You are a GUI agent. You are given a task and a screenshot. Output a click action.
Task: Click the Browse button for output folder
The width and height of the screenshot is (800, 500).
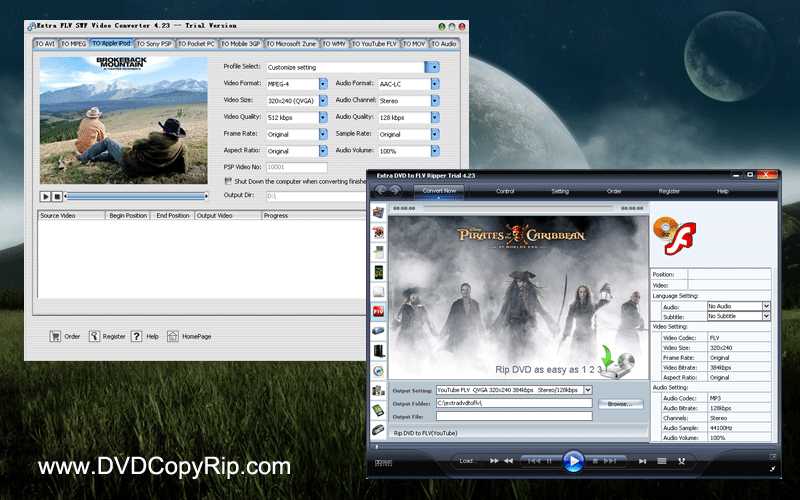tap(620, 404)
